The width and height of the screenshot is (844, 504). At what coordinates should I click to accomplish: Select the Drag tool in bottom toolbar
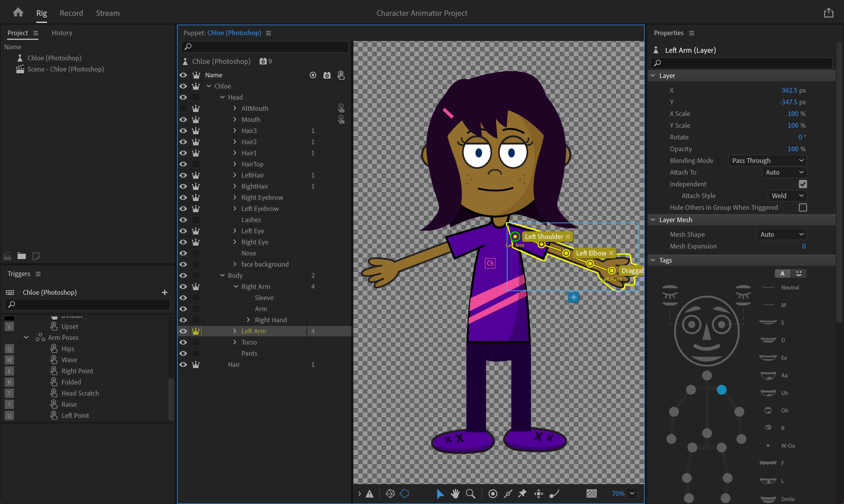tap(539, 494)
